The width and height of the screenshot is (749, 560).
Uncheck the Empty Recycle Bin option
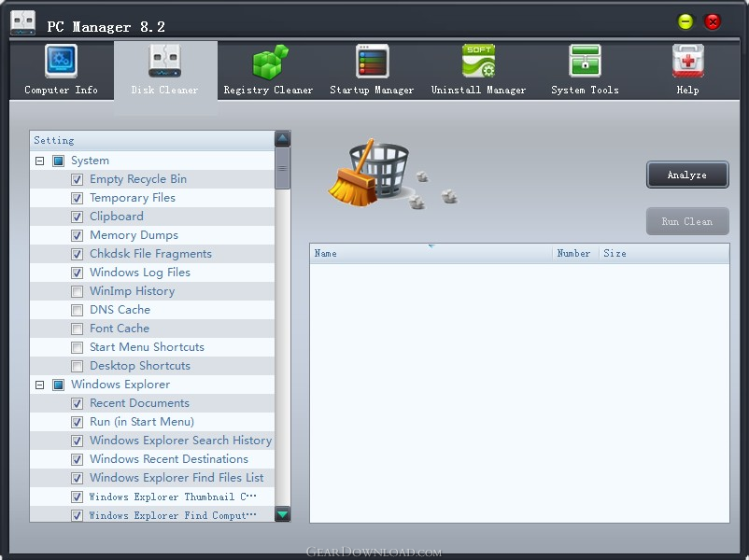coord(77,179)
